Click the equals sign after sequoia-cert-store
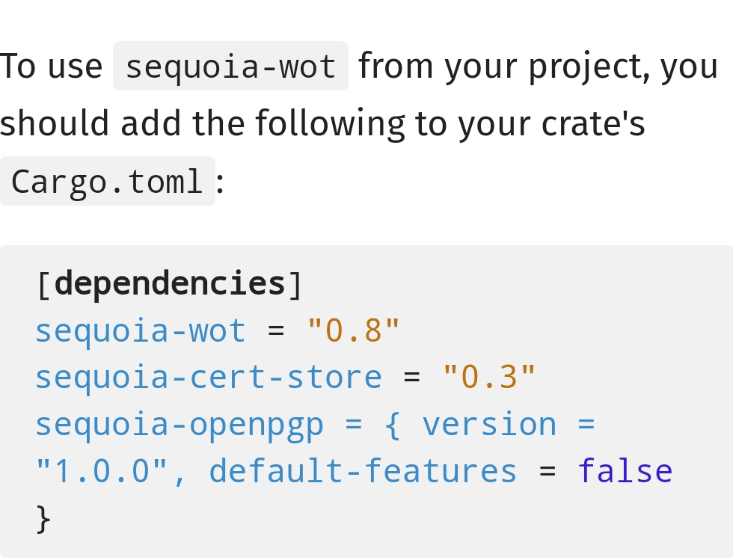The image size is (733, 560). pos(412,377)
